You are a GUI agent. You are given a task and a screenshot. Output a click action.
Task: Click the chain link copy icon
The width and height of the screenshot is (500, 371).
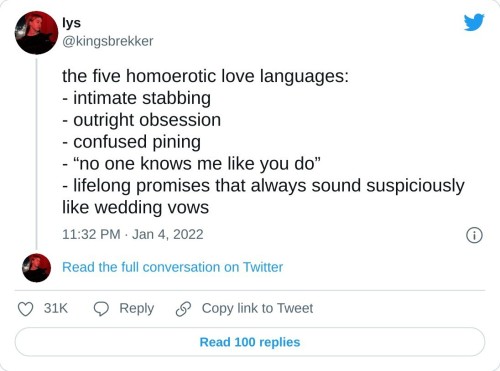pos(183,309)
